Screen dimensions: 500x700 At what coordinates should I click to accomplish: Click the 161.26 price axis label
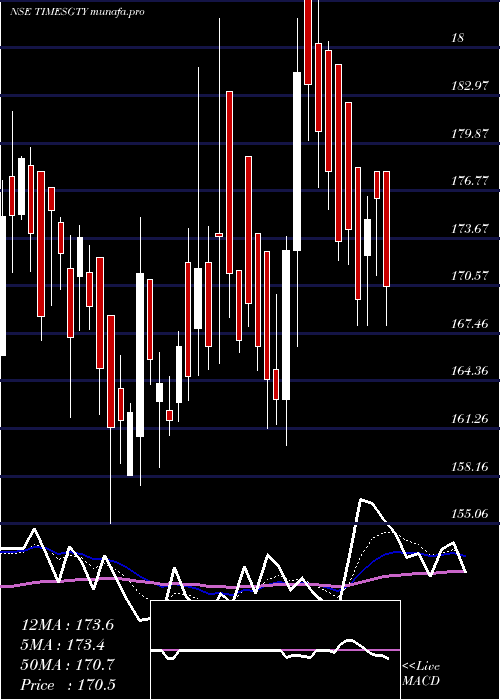[470, 419]
